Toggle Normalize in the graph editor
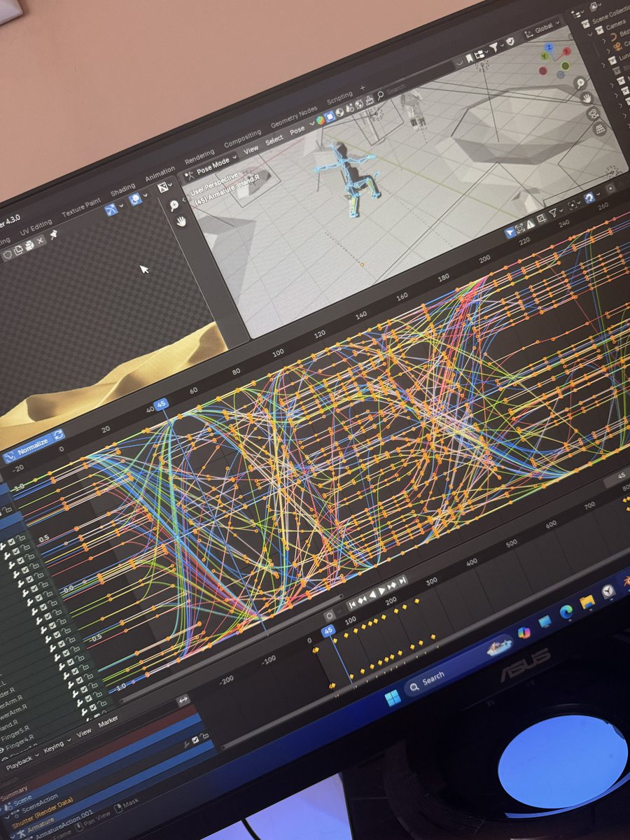The image size is (630, 840). coord(28,446)
